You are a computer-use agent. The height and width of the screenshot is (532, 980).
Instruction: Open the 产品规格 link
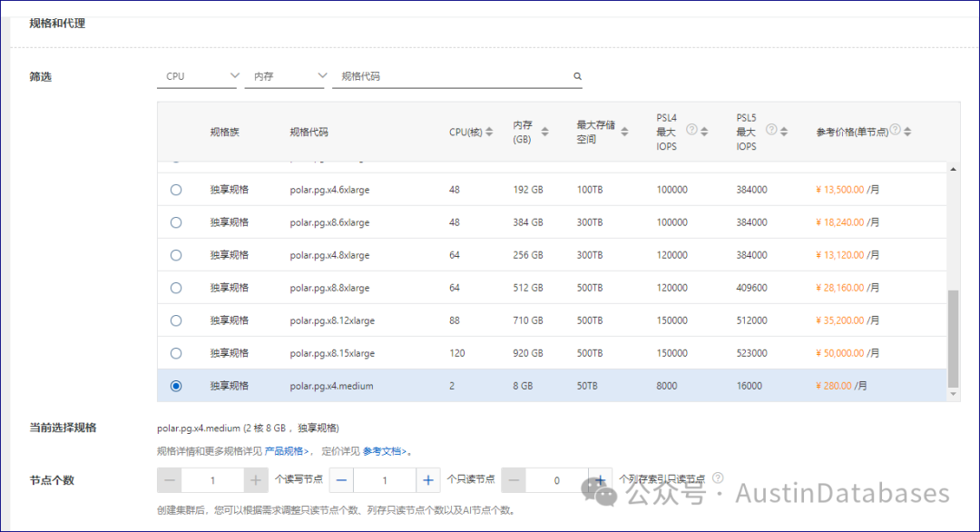(x=286, y=451)
